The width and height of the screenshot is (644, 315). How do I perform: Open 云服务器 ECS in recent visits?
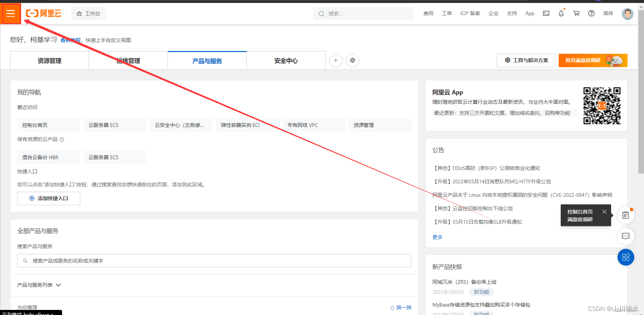click(x=115, y=125)
